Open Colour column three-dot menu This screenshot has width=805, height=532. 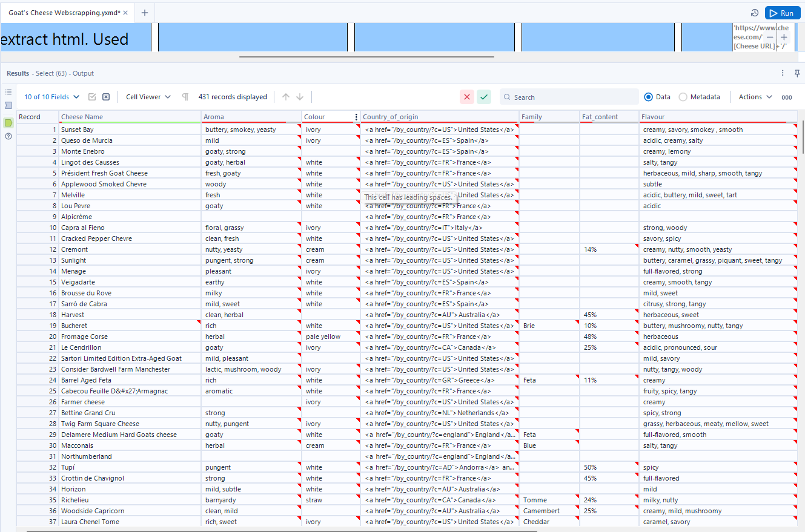point(356,117)
